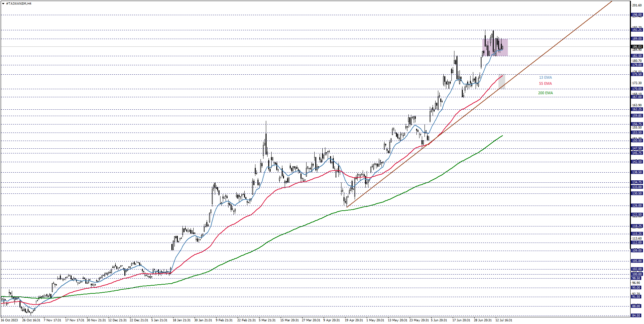Click the 26 Oct 16:31 date label
Screen dimensions: 644x324
31,320
